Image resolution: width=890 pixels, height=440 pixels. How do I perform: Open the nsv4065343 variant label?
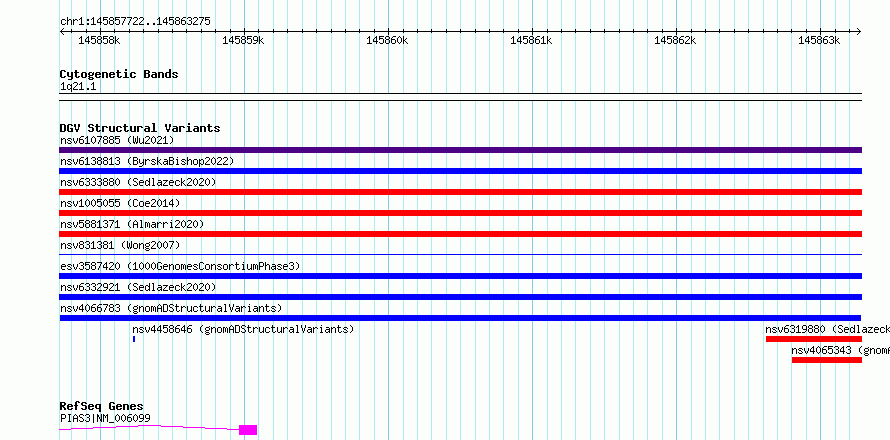point(841,350)
